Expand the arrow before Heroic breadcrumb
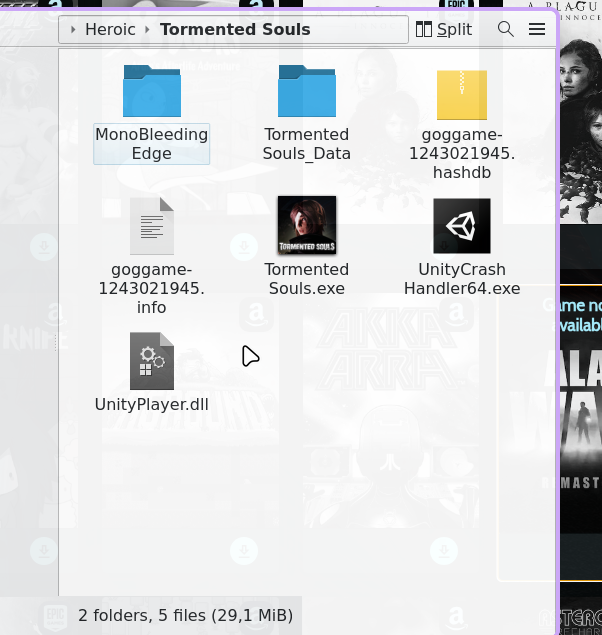The width and height of the screenshot is (602, 635). [x=73, y=30]
